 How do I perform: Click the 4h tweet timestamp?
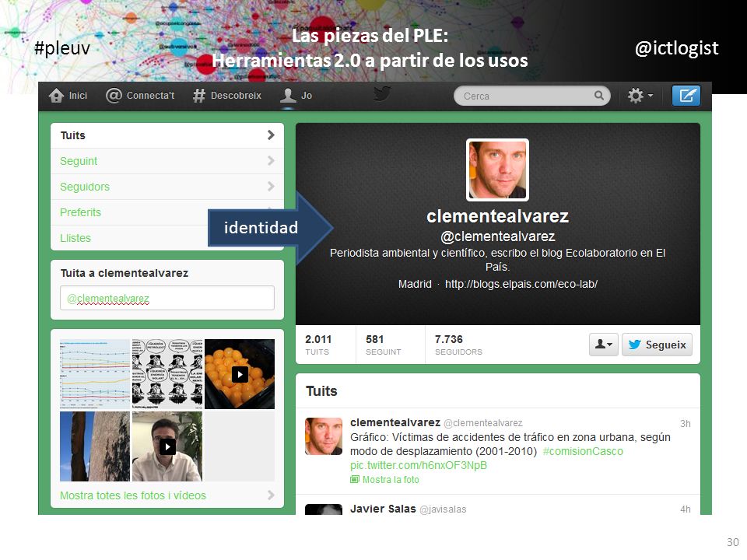(685, 509)
